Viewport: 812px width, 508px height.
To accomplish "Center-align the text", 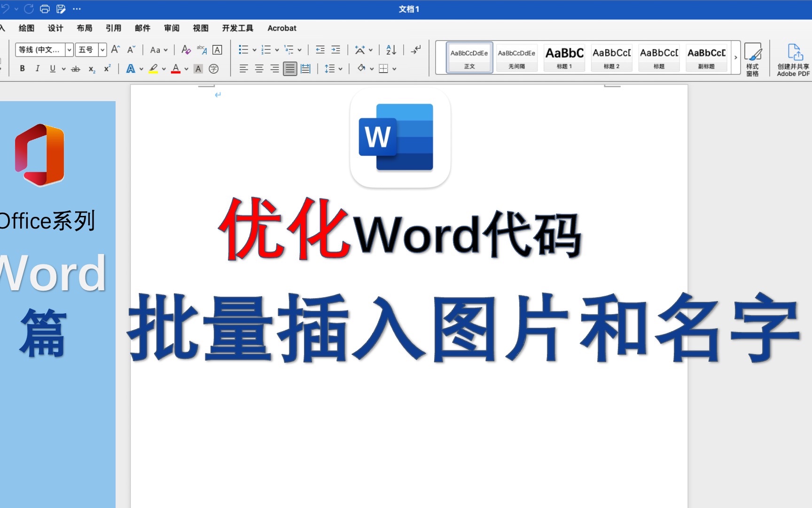I will click(259, 69).
